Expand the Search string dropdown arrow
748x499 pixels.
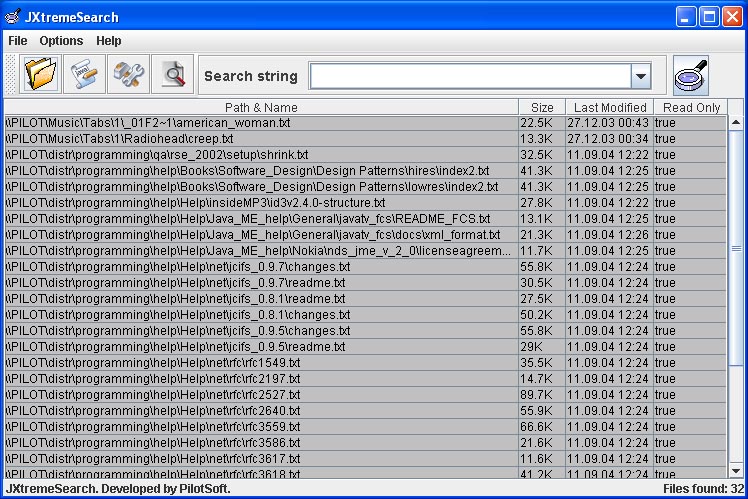(641, 76)
